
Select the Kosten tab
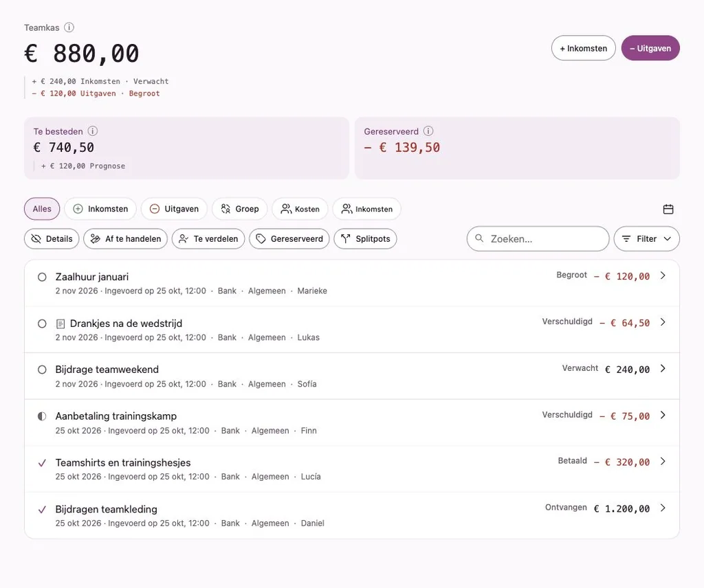pos(300,209)
